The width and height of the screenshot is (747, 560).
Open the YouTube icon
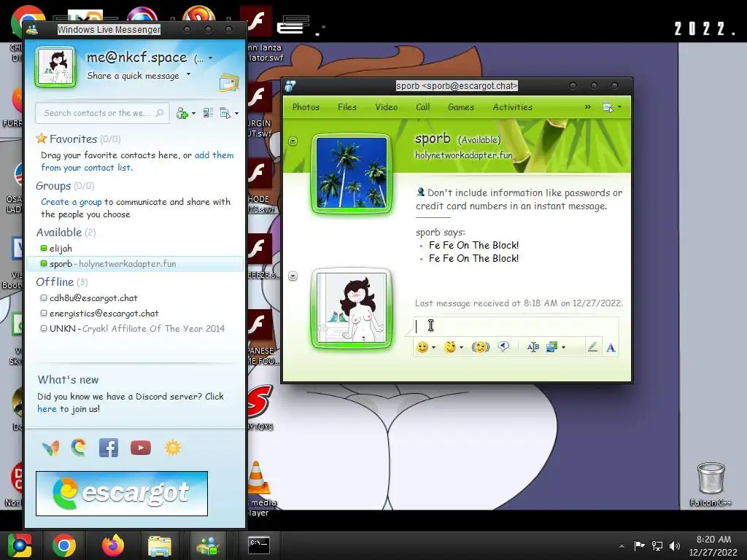[x=141, y=448]
